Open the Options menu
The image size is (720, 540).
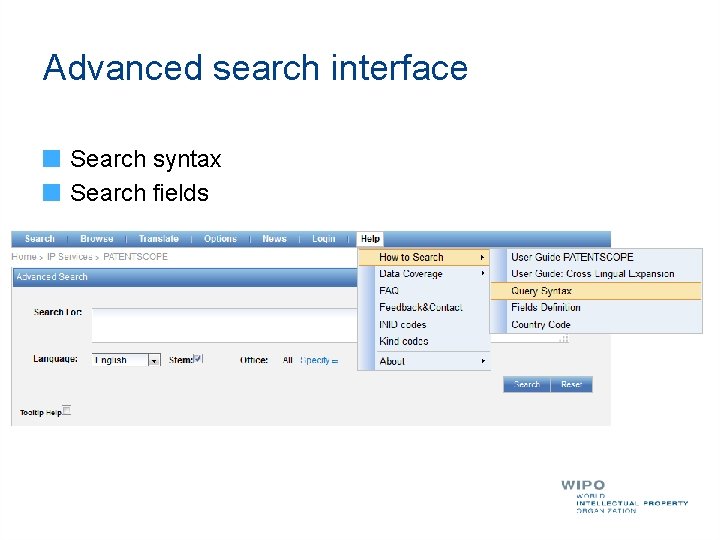pos(220,239)
